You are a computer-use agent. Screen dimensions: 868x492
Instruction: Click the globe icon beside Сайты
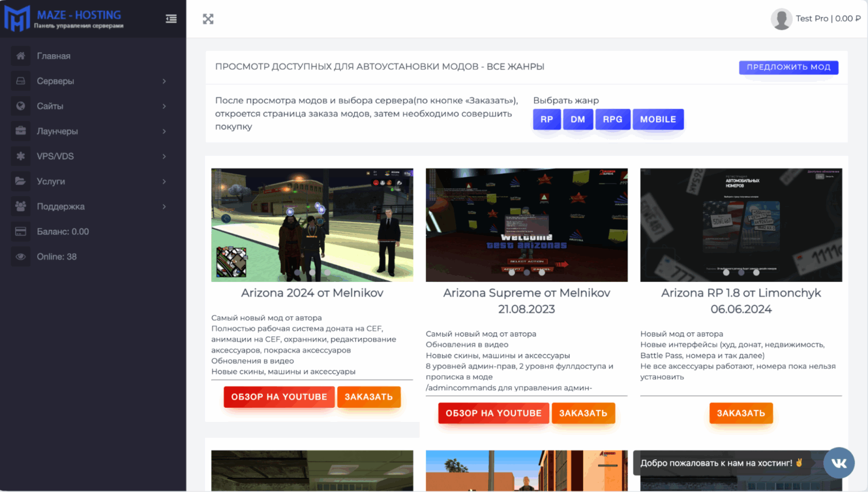[20, 106]
